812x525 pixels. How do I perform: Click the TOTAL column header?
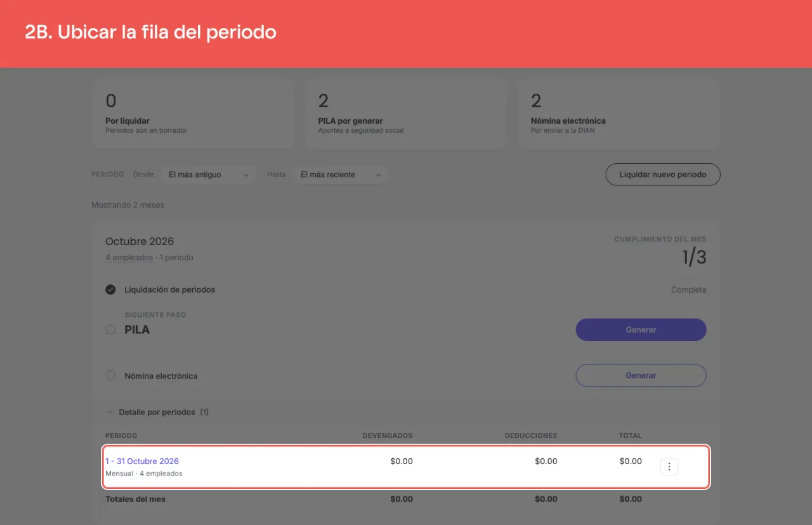(x=631, y=435)
